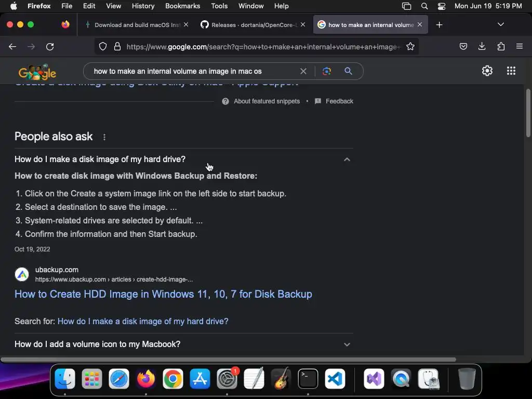Viewport: 532px width, 399px height.
Task: Launch Visual Studio Code from Dock
Action: pos(335,379)
